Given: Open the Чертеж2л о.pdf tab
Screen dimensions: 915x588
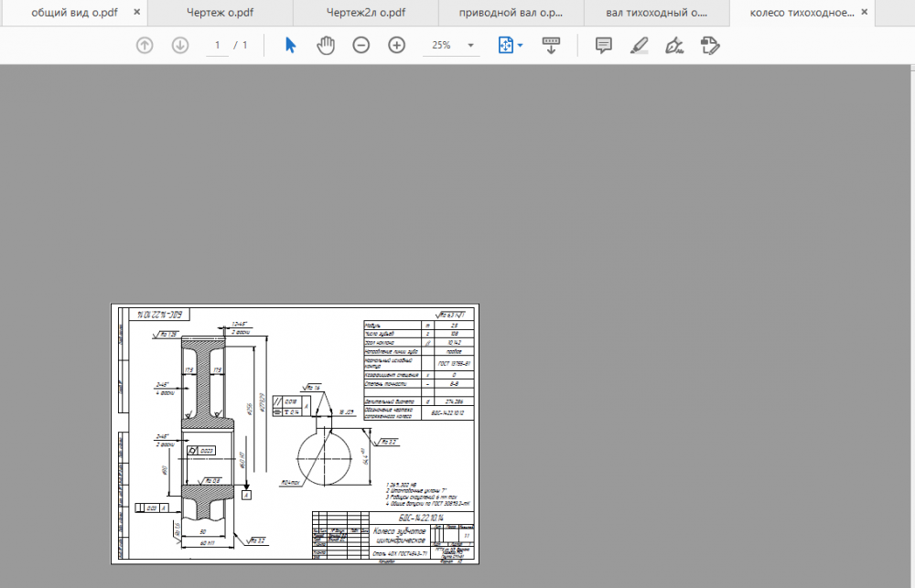Looking at the screenshot, I should click(366, 14).
